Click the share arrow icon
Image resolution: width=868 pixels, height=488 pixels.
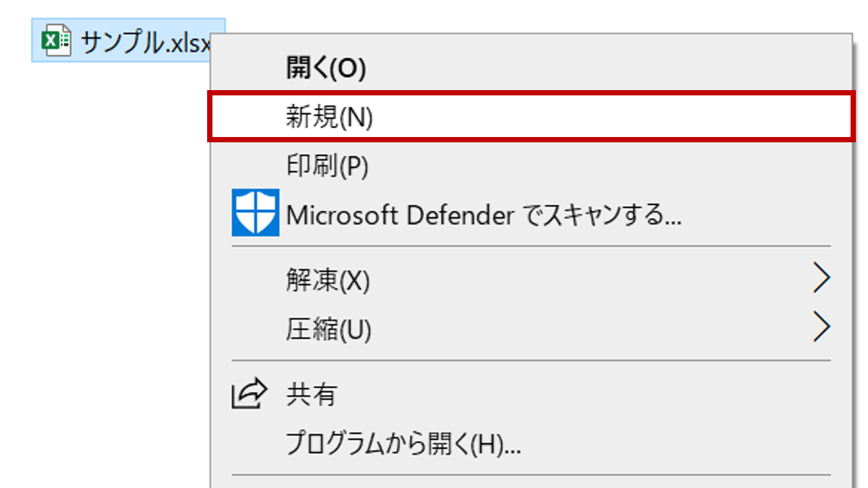249,393
